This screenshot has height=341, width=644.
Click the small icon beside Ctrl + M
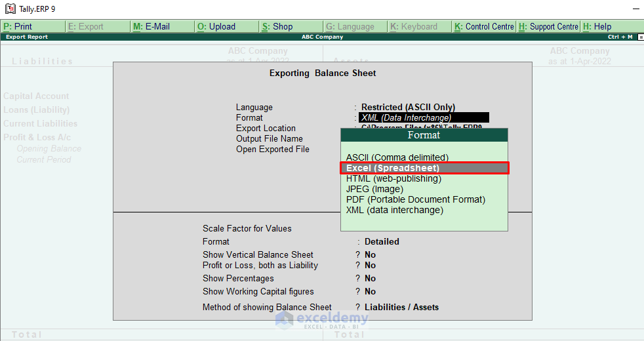[x=640, y=37]
